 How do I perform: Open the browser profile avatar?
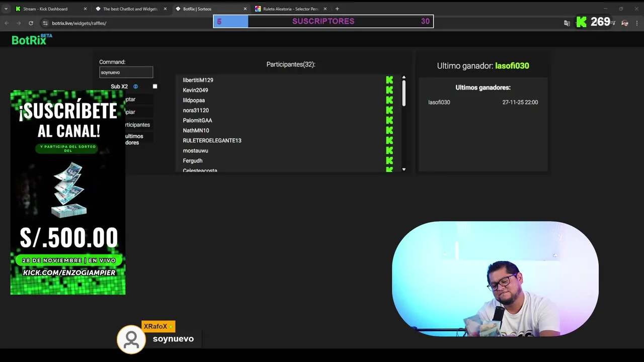pyautogui.click(x=625, y=23)
